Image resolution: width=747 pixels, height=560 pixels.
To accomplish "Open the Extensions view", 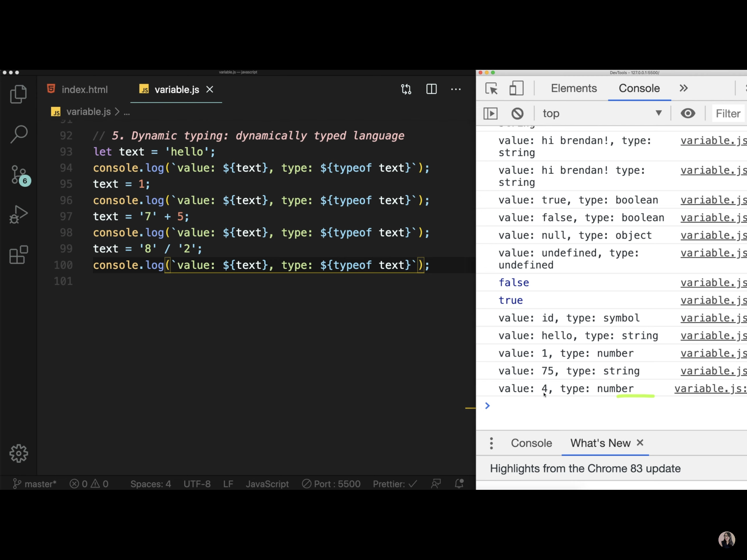I will coord(18,254).
